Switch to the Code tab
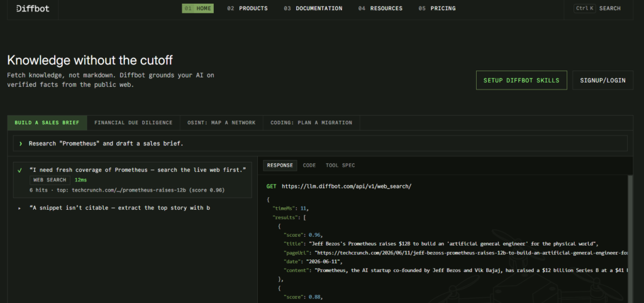The width and height of the screenshot is (644, 303). [309, 165]
